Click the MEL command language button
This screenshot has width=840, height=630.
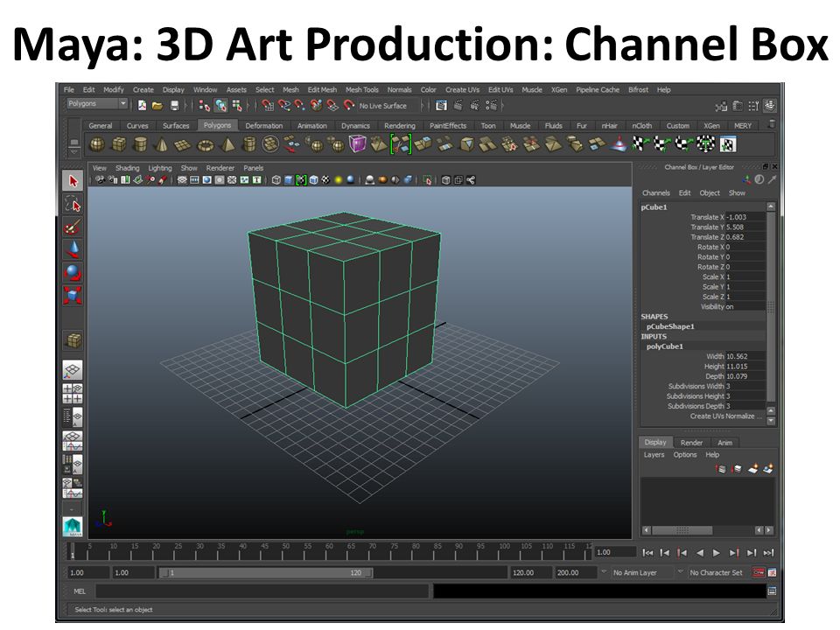pos(80,591)
